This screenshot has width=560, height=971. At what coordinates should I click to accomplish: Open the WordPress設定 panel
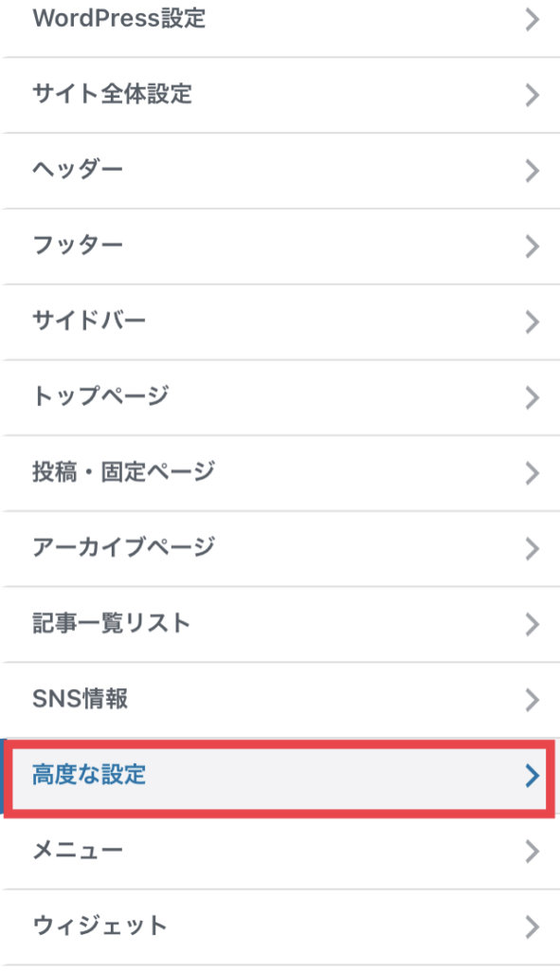click(x=280, y=19)
